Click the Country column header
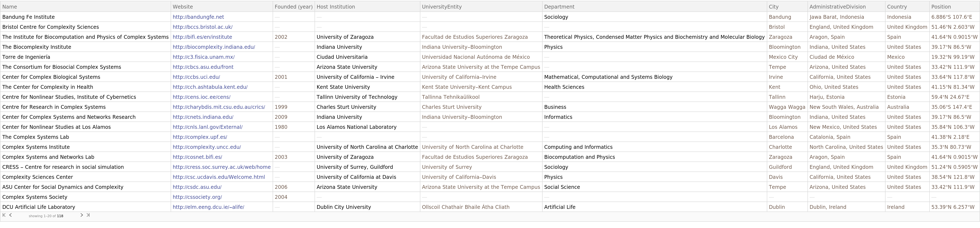 coord(897,7)
